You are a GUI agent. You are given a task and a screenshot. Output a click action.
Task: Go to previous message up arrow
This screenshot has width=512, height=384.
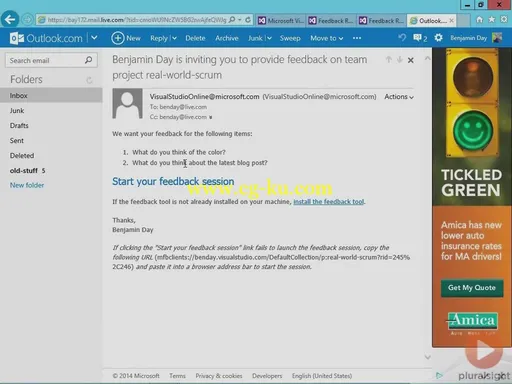(389, 60)
